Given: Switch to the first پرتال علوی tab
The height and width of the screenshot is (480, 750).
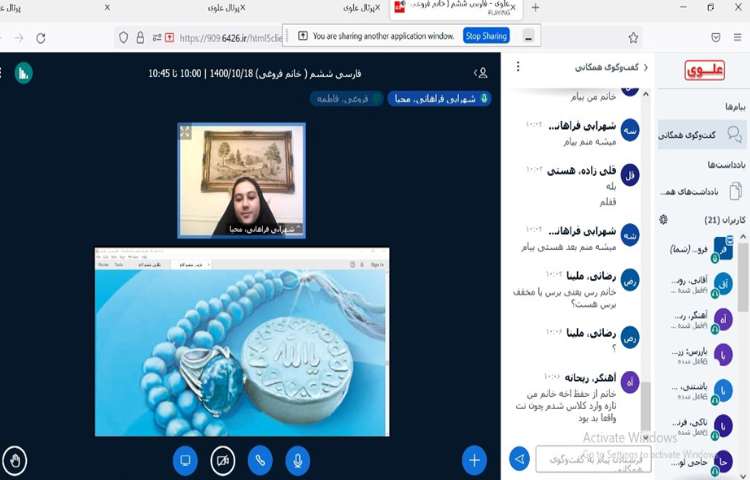Looking at the screenshot, I should [10, 8].
